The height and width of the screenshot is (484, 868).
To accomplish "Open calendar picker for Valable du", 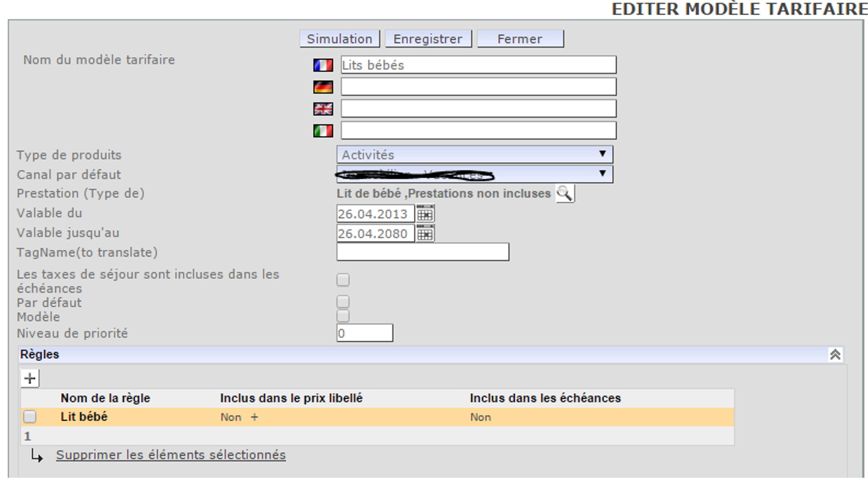I will [x=425, y=214].
